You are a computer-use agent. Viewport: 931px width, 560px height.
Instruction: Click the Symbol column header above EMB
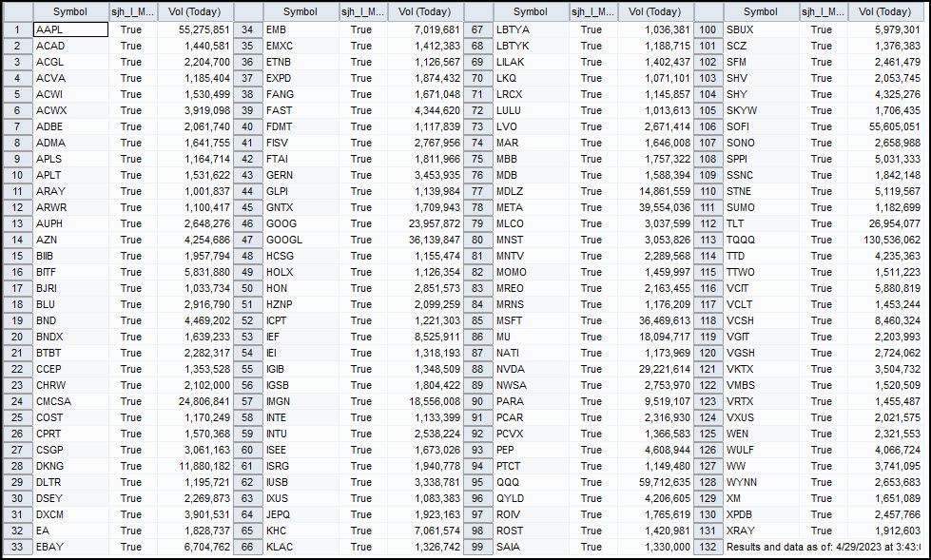[301, 11]
